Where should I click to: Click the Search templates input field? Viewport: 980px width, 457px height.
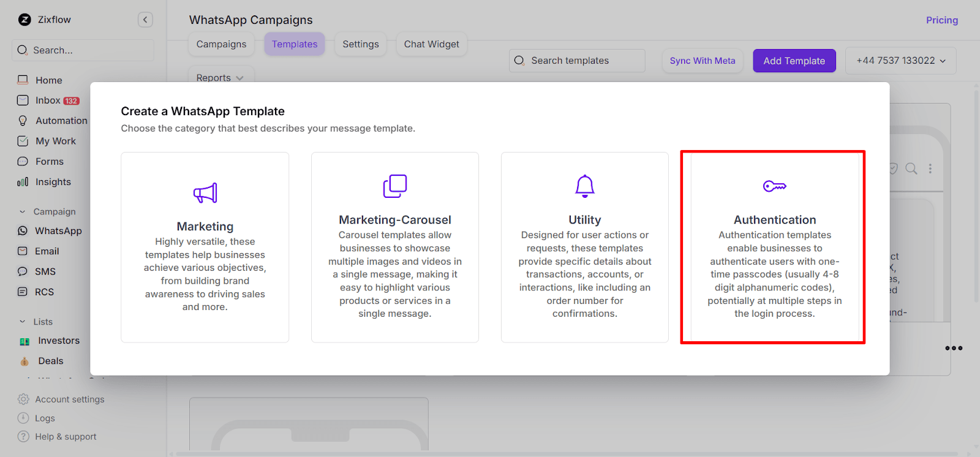(577, 61)
